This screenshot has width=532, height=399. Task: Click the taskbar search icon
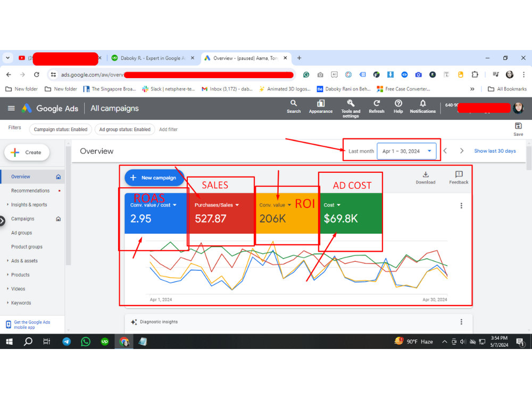[x=28, y=342]
